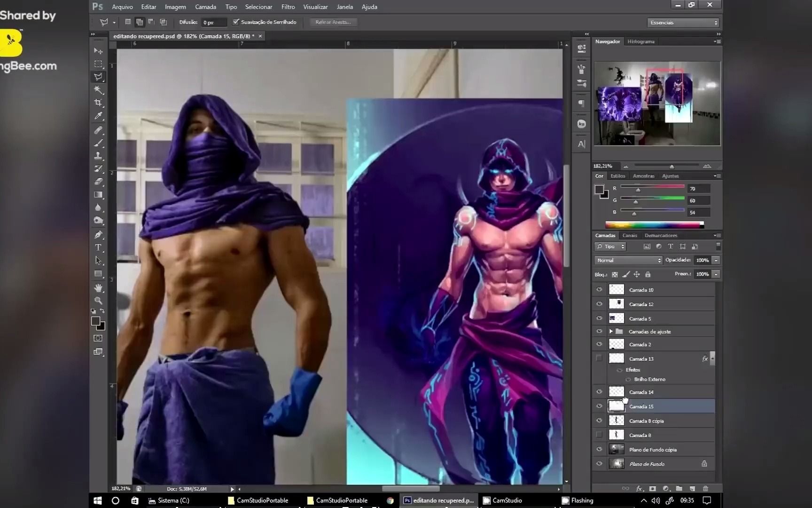Select the Eyedropper tool
This screenshot has height=508, width=812.
[x=98, y=116]
